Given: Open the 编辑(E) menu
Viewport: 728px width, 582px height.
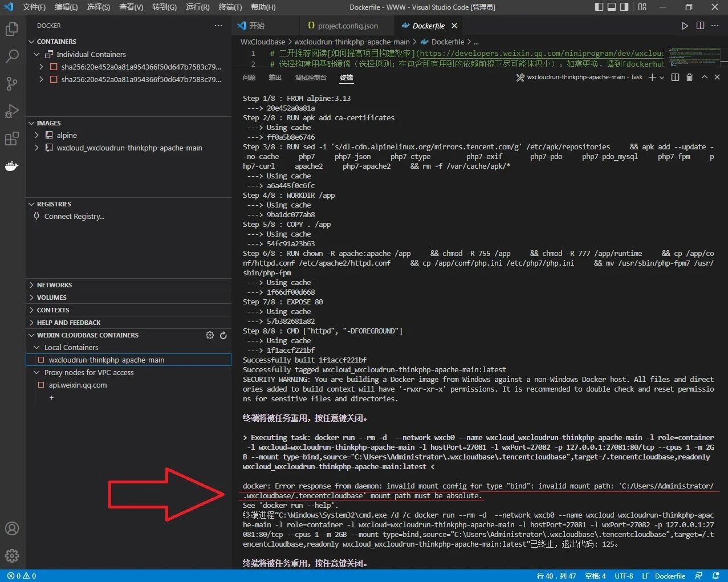Looking at the screenshot, I should 66,7.
